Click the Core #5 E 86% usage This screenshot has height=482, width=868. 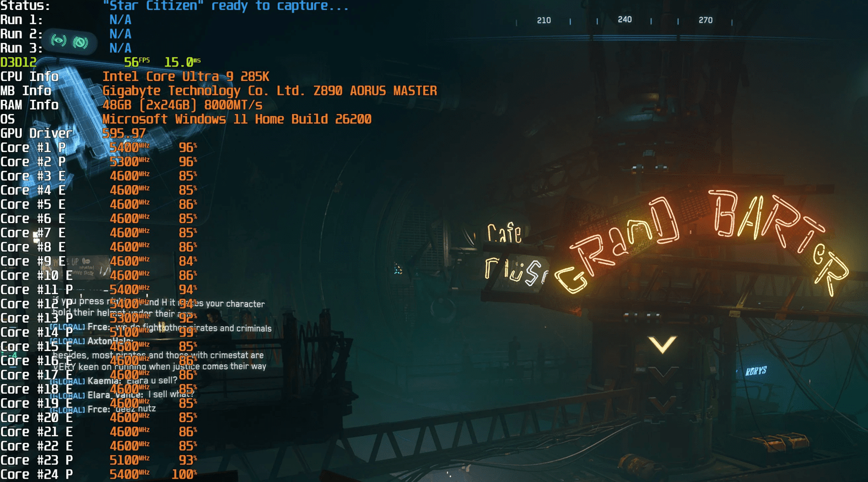point(188,205)
